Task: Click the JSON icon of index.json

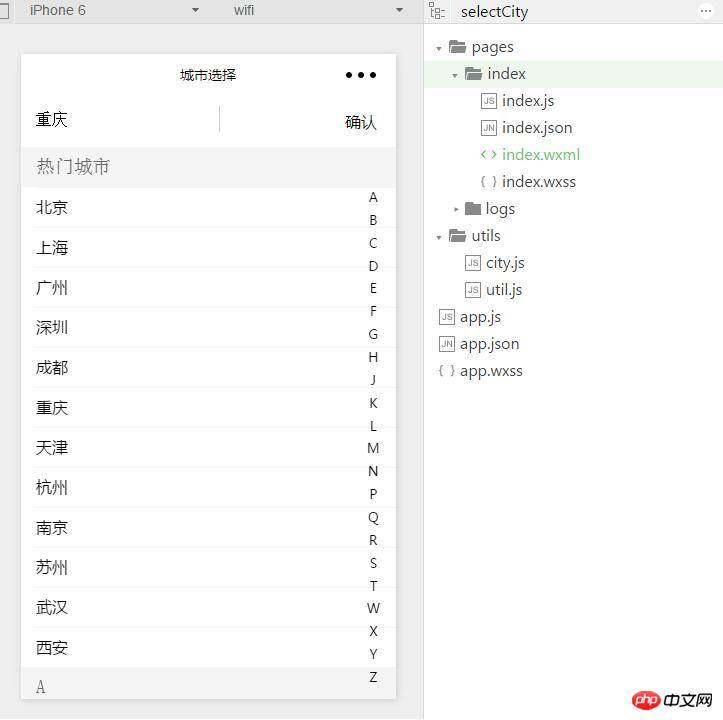Action: (488, 128)
